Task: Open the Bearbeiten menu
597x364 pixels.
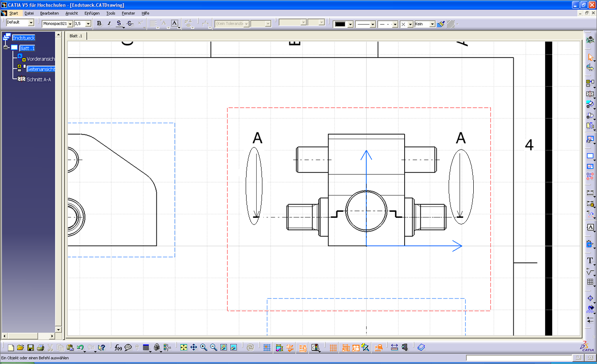Action: click(x=49, y=13)
